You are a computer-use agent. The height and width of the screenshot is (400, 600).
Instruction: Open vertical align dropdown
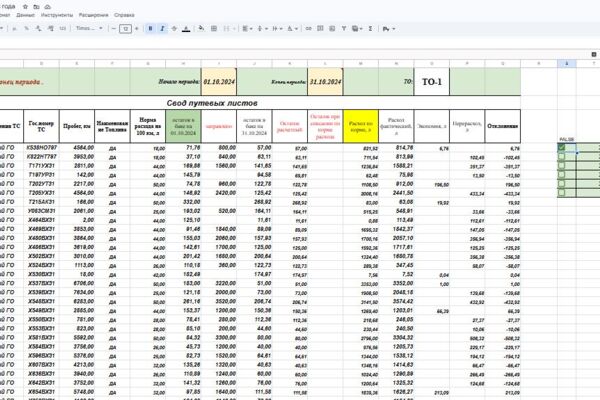(262, 29)
